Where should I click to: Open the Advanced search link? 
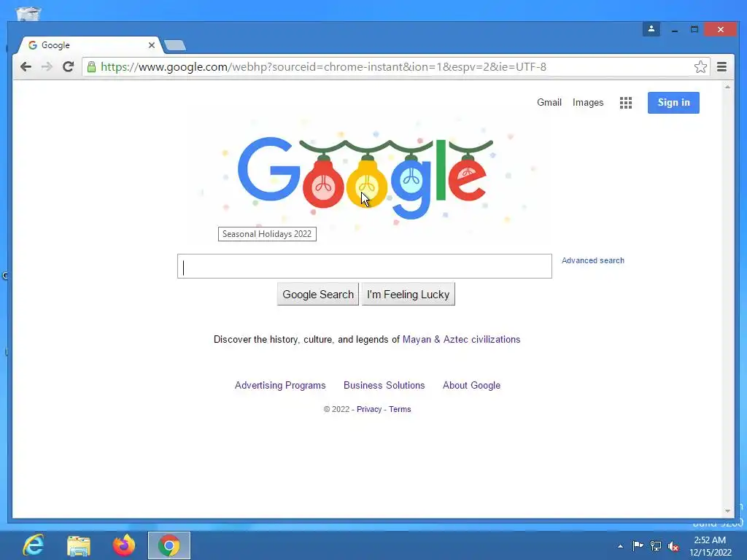[592, 260]
